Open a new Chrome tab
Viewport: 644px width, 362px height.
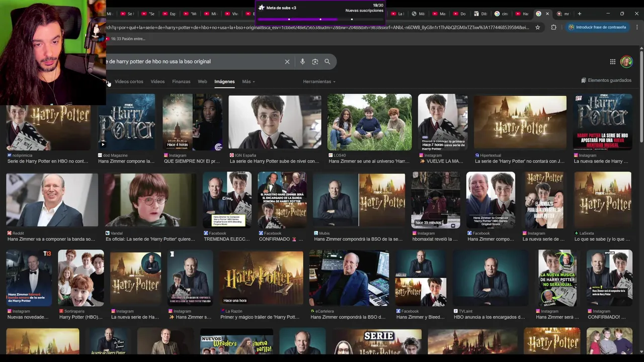coord(579,14)
